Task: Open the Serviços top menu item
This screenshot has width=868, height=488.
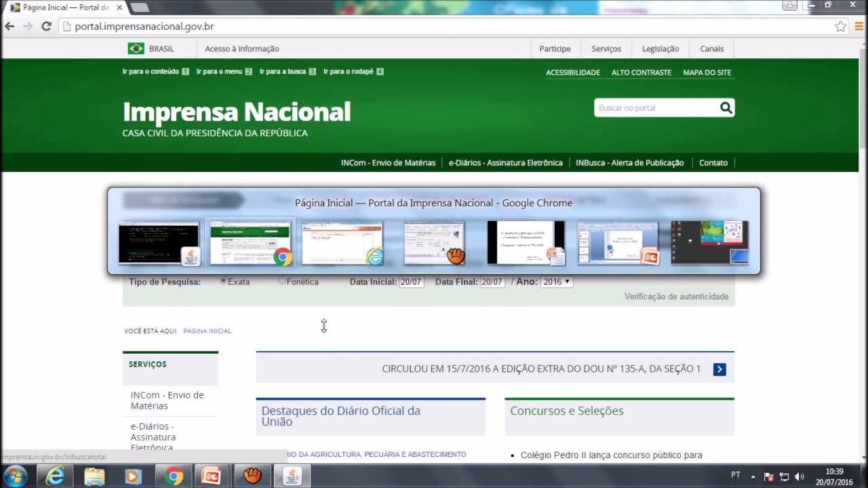Action: pyautogui.click(x=606, y=49)
